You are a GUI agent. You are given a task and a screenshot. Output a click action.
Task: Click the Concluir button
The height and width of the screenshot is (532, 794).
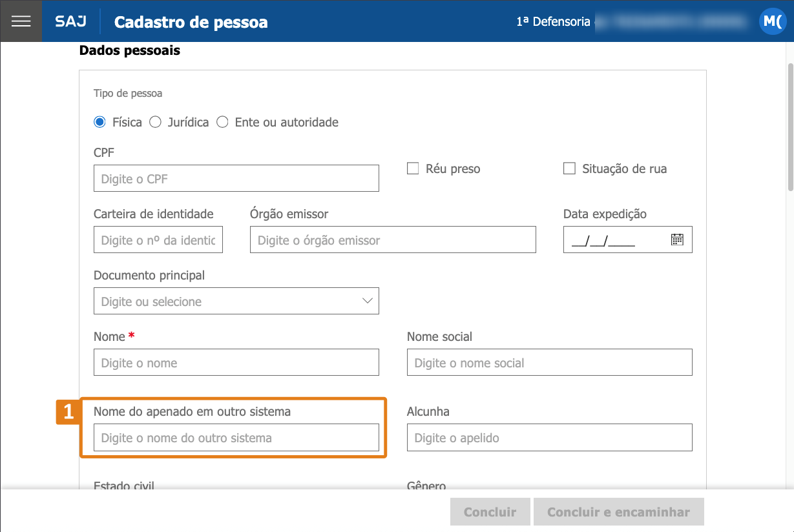490,512
